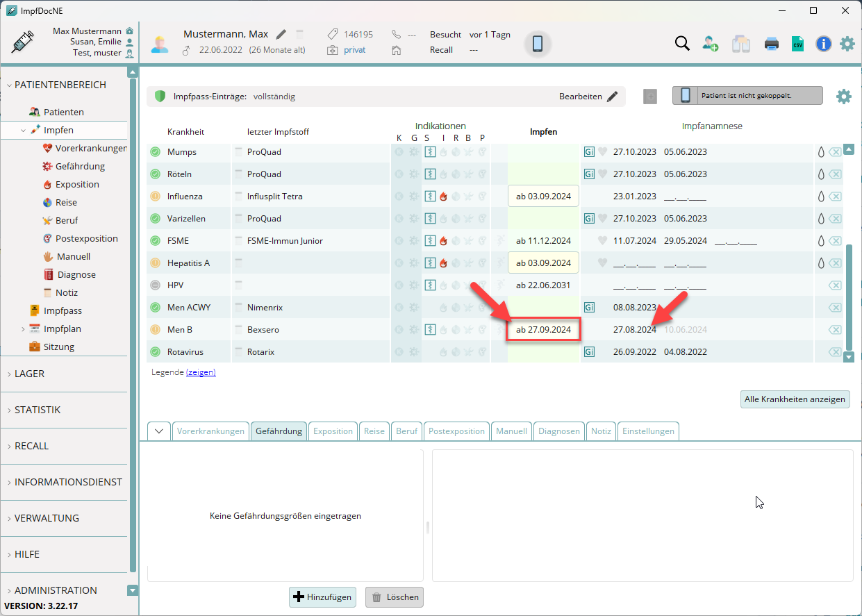862x616 pixels.
Task: Click the drop icon in Influenza row
Action: tap(821, 197)
